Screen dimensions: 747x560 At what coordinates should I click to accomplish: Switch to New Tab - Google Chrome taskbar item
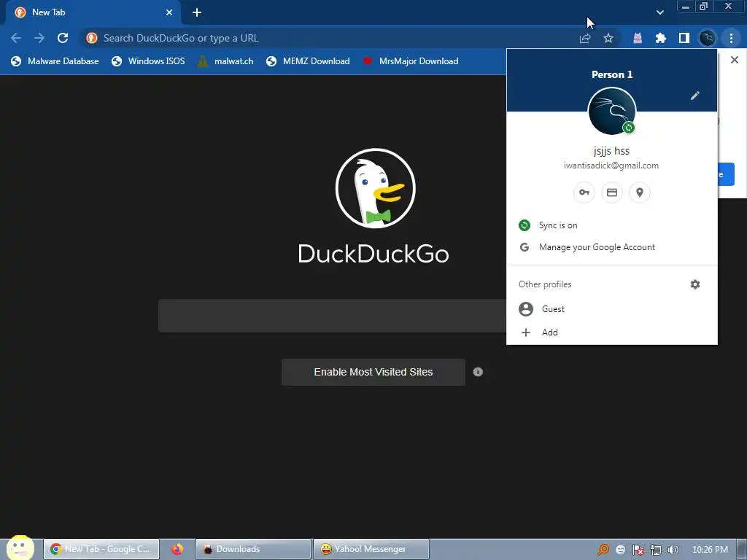(x=101, y=549)
